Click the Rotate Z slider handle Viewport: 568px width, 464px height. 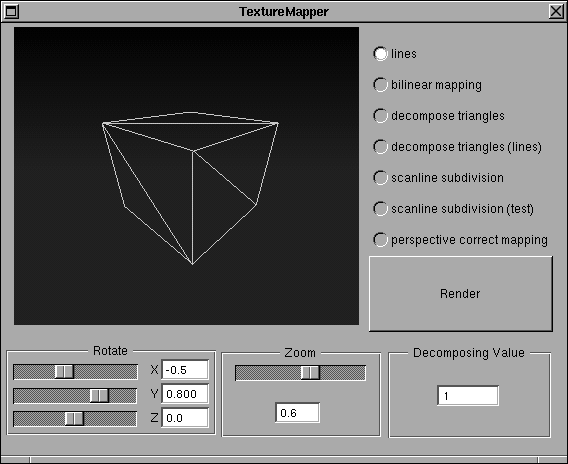click(x=74, y=419)
